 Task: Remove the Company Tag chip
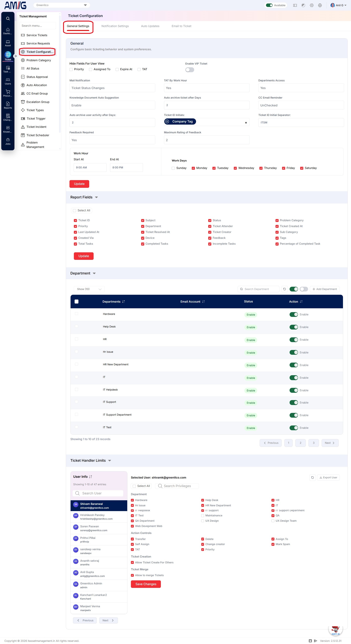point(167,121)
